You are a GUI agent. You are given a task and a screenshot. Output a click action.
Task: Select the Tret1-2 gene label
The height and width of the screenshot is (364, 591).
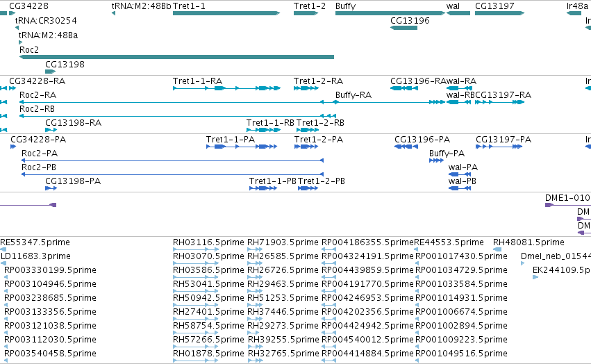click(x=310, y=6)
